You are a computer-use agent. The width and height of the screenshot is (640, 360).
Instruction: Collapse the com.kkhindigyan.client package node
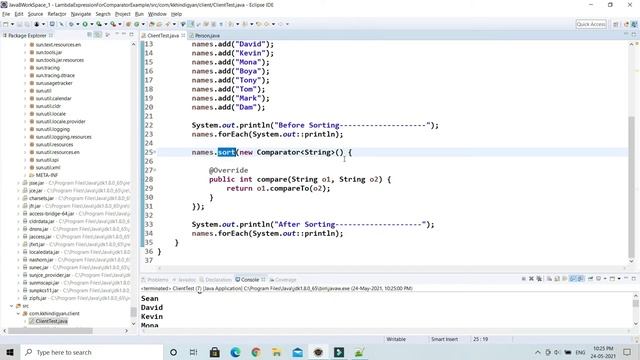tap(18, 313)
